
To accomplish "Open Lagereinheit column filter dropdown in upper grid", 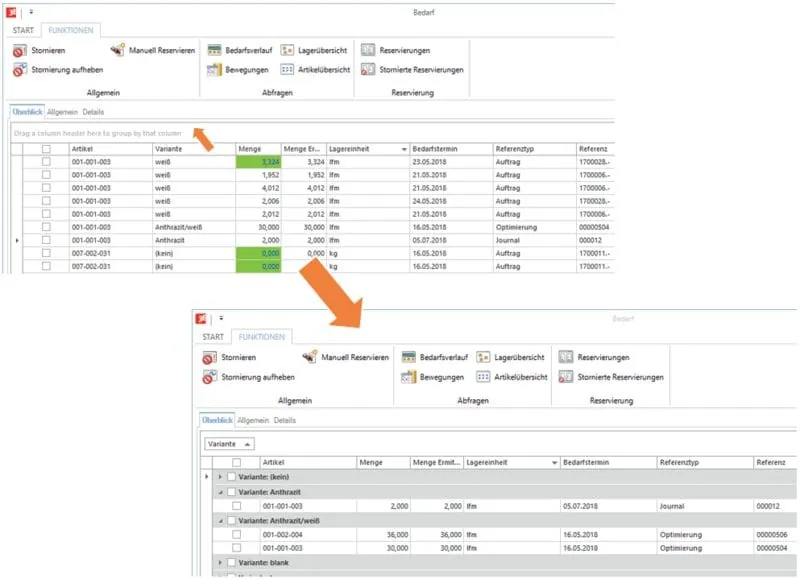I will click(x=404, y=148).
